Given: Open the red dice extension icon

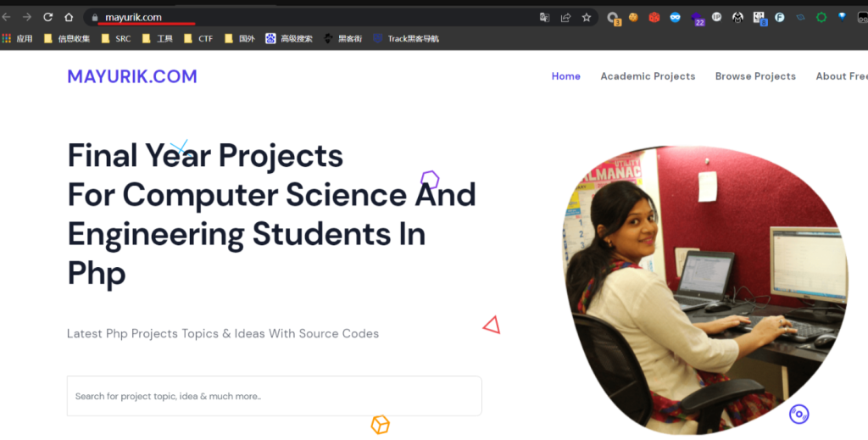Looking at the screenshot, I should (654, 17).
